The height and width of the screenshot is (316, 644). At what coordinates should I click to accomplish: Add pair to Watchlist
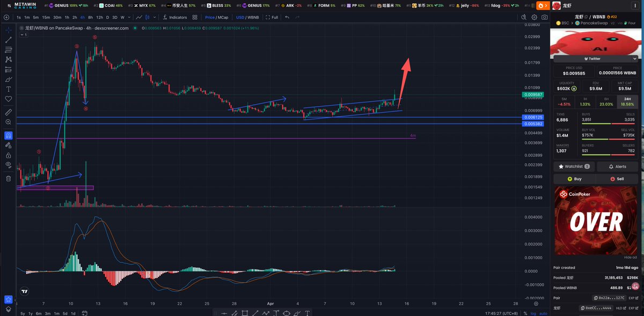(574, 167)
